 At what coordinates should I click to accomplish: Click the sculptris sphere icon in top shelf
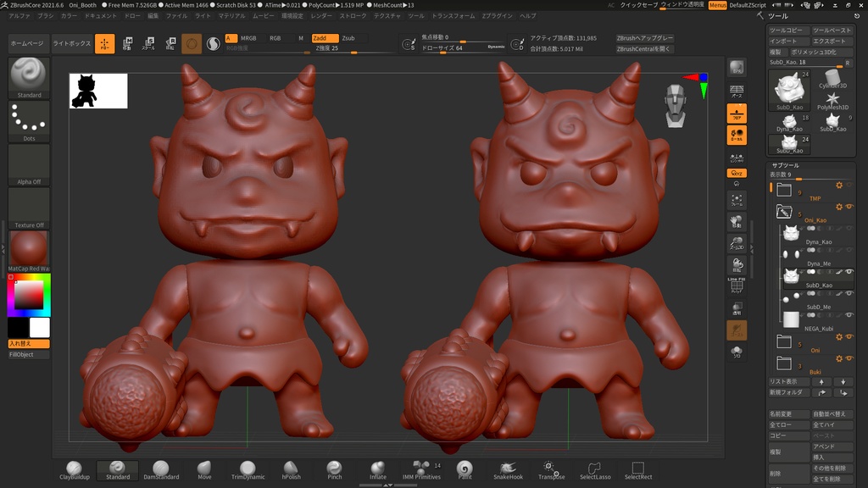pos(192,44)
